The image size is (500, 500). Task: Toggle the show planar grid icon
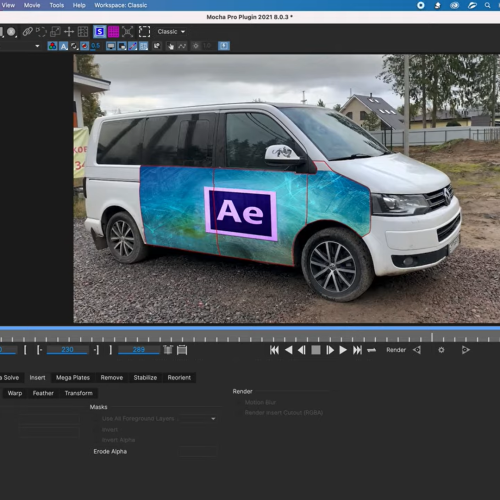click(x=144, y=46)
